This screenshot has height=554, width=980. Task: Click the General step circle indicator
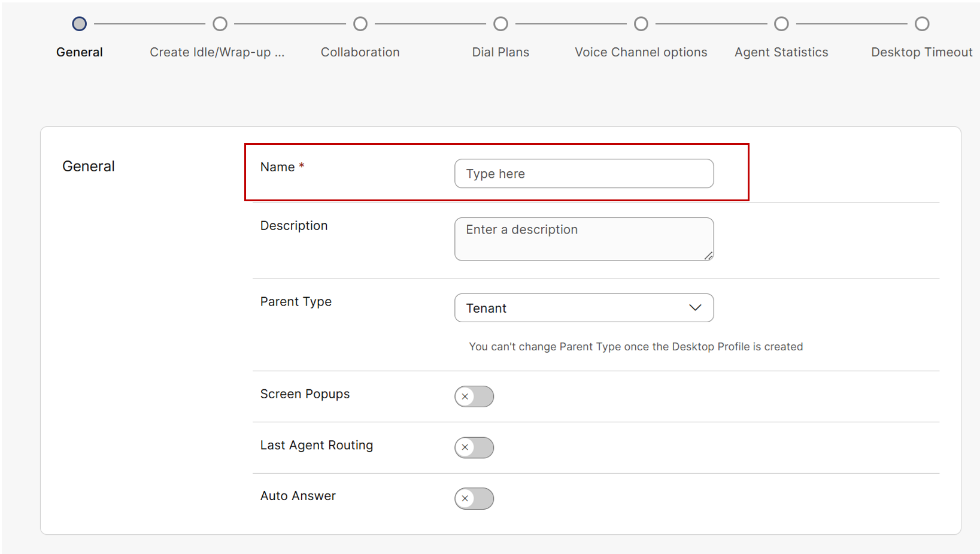(x=79, y=24)
